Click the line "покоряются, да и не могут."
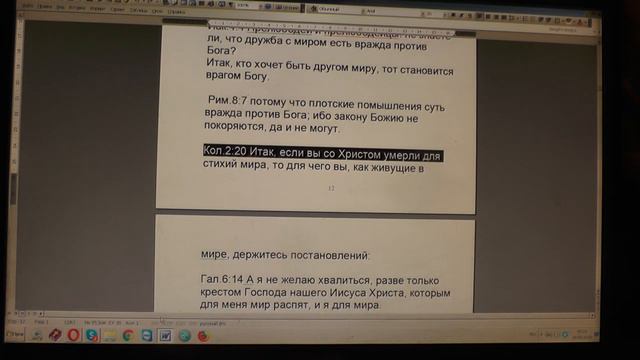This screenshot has height=360, width=640. pyautogui.click(x=272, y=127)
